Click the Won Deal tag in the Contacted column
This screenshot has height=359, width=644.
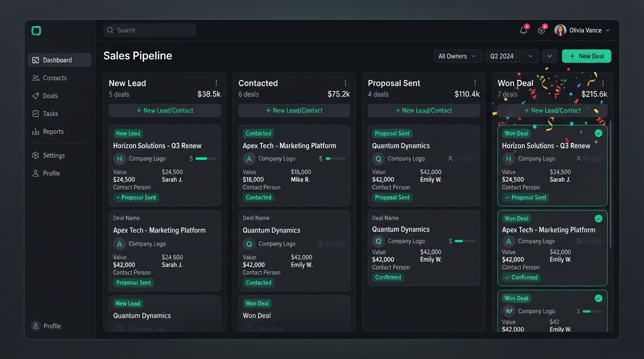point(257,303)
